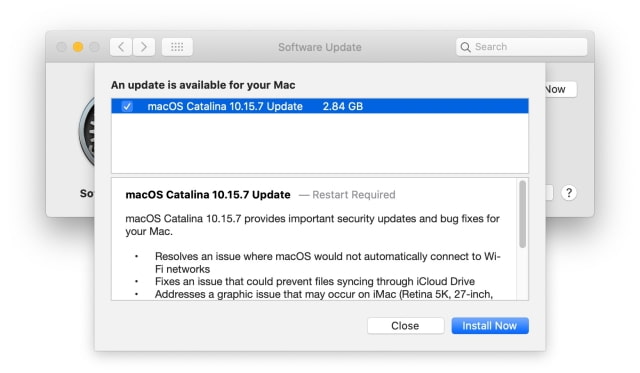Click the iMac Retina 5K bullet point
The height and width of the screenshot is (373, 640).
tap(324, 294)
